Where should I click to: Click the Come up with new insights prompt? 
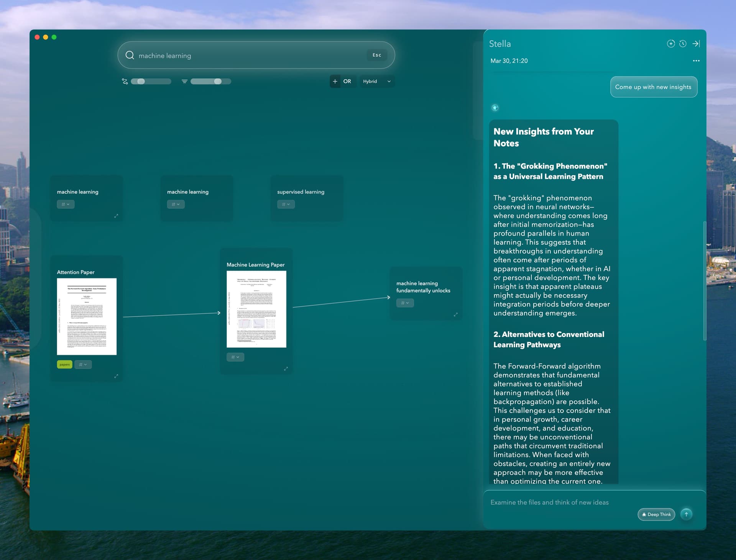point(654,87)
